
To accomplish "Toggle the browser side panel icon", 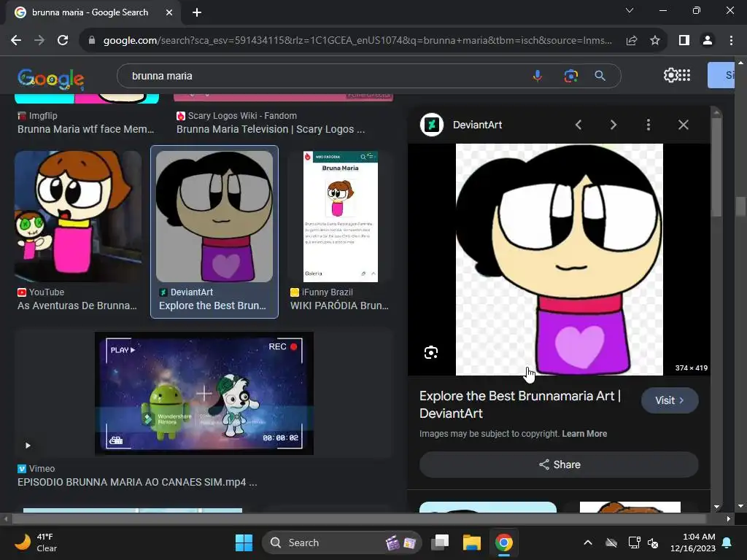I will [684, 41].
